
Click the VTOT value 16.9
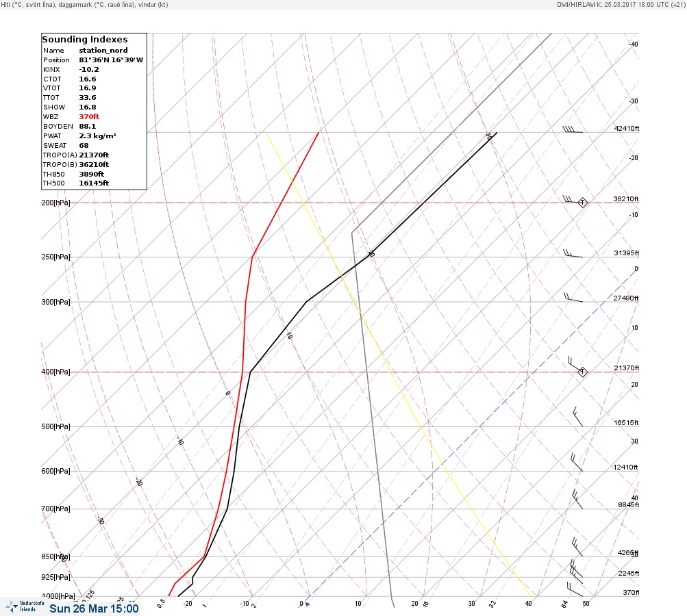(x=88, y=88)
